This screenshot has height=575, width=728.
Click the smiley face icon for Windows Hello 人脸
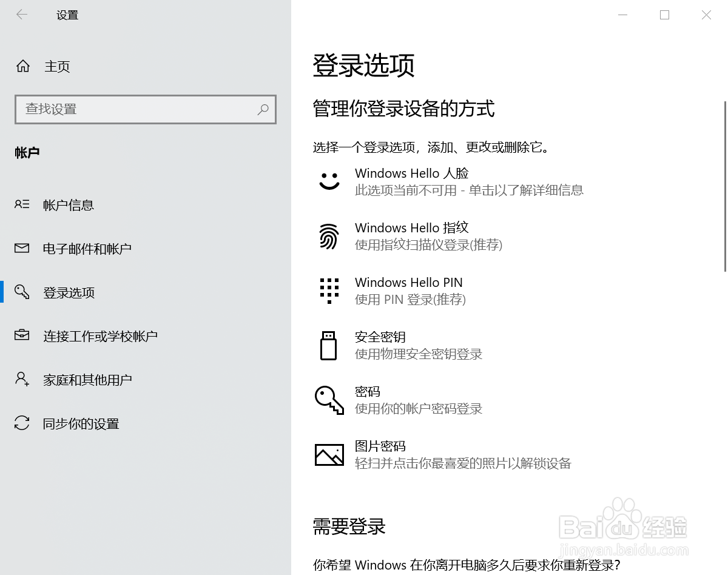(329, 181)
